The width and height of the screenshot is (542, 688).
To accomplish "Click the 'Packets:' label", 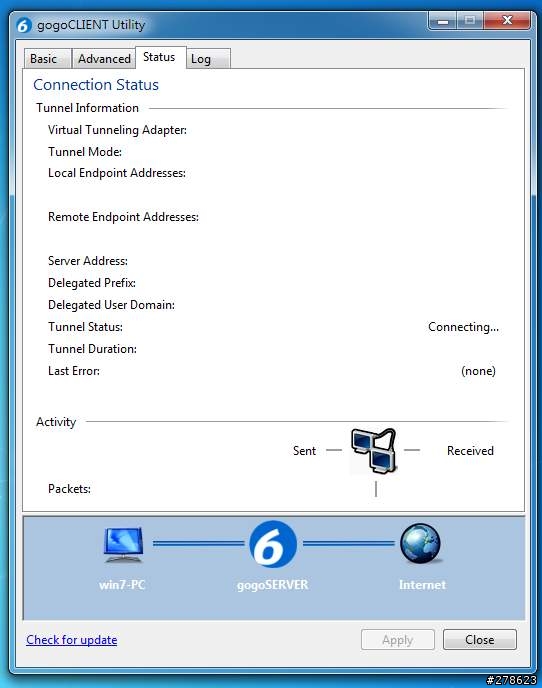I will pos(69,489).
